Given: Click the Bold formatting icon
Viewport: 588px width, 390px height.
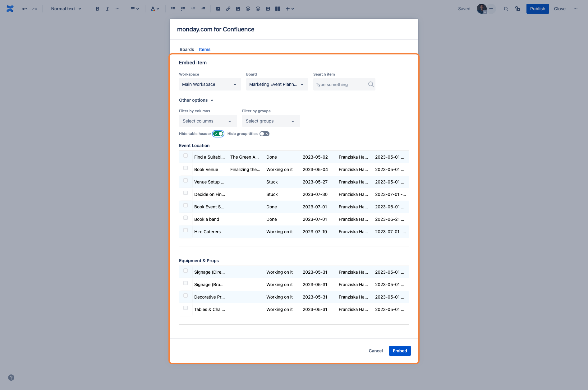Looking at the screenshot, I should (x=97, y=9).
